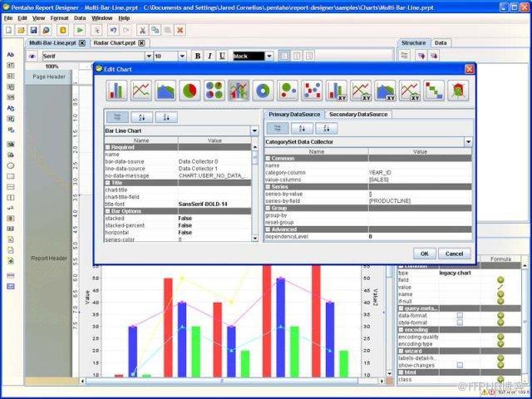Toggle the show-changes checkbox
Viewport: 532px width, 399px height.
(460, 366)
